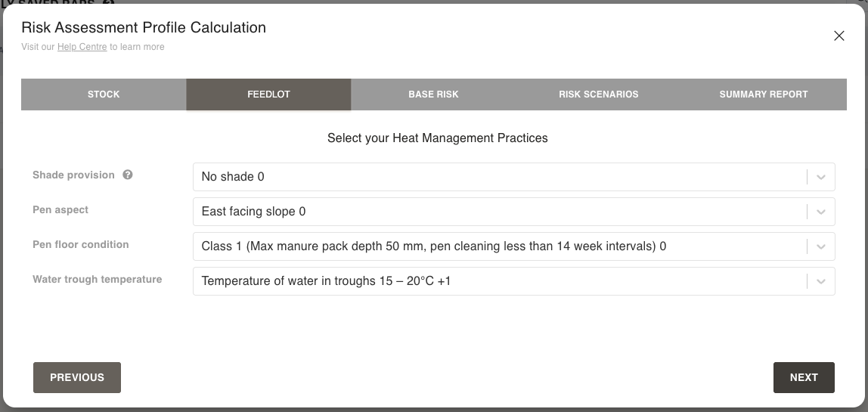
Task: View the Summary Report tab
Action: click(763, 94)
